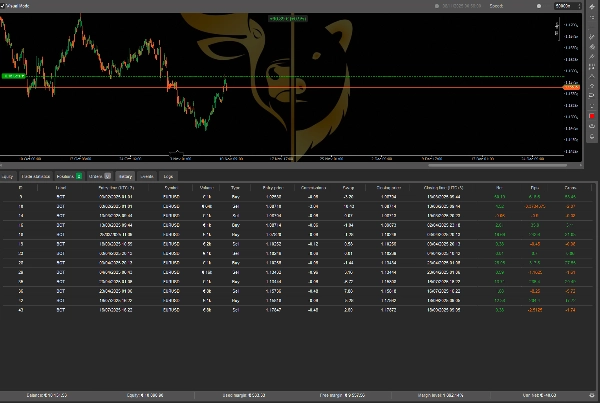The width and height of the screenshot is (600, 403).
Task: Select the History tab
Action: pos(125,176)
